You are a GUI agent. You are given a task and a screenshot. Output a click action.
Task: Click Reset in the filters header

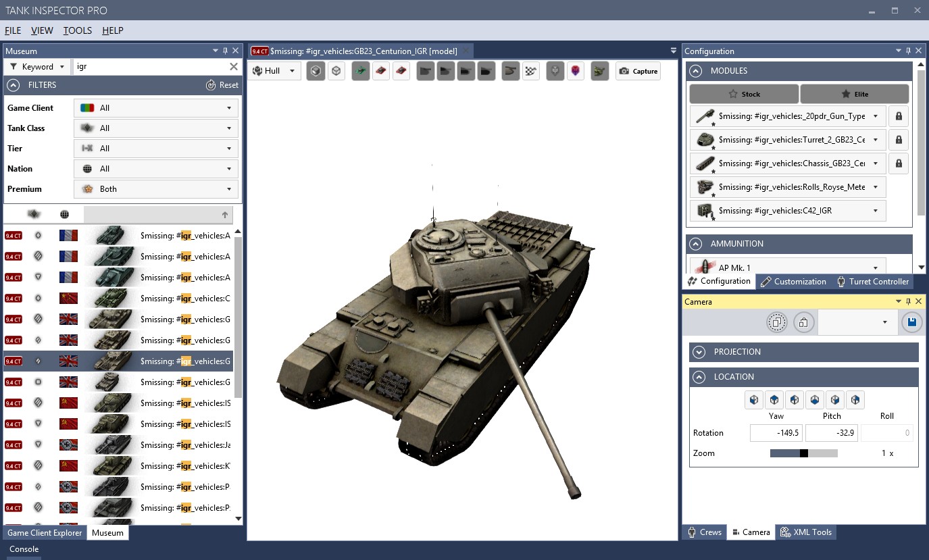tap(222, 85)
